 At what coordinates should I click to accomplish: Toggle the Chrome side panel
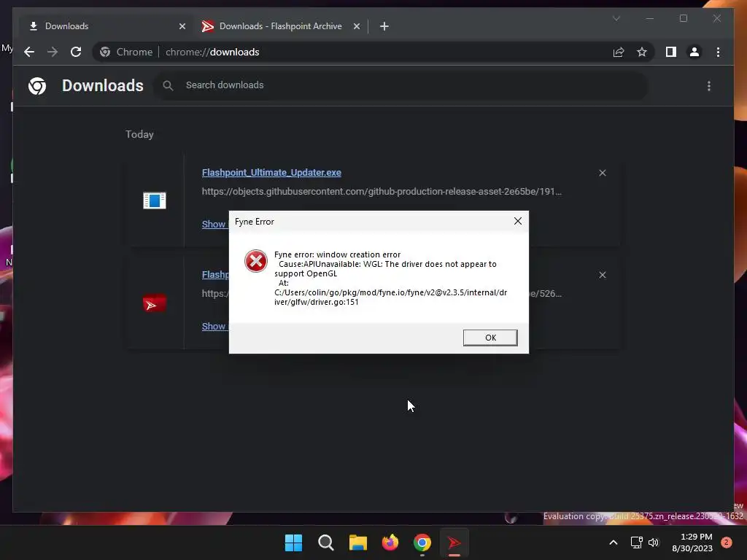coord(671,52)
